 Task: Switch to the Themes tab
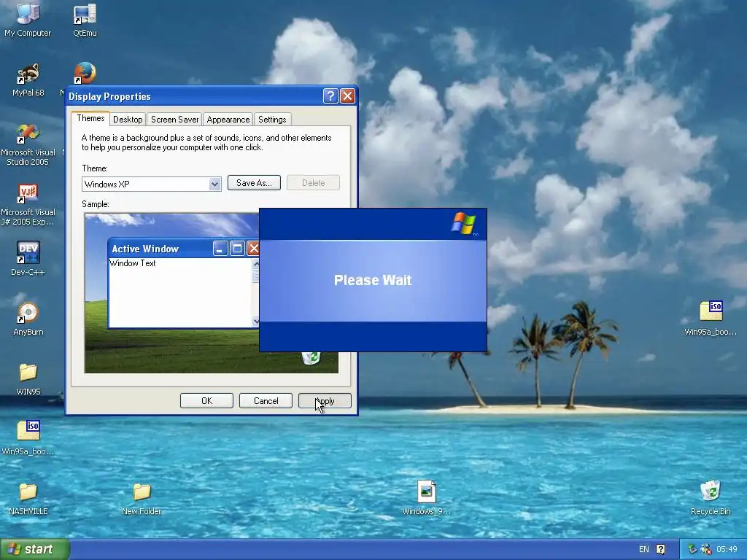click(x=90, y=118)
